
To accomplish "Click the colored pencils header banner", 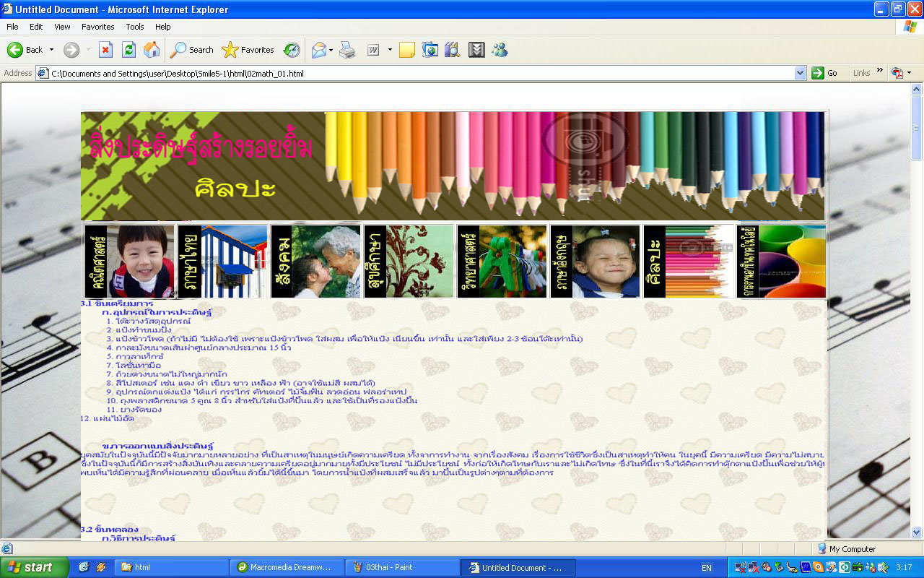I will point(453,166).
